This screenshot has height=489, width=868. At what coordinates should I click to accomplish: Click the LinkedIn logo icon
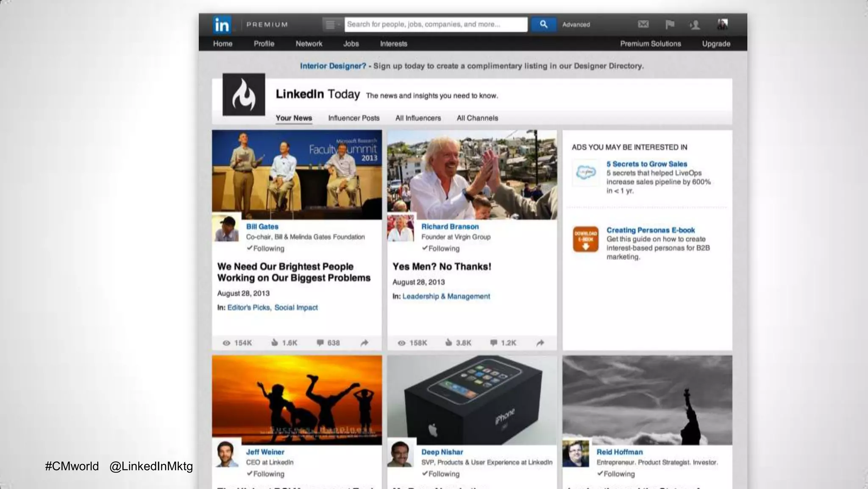pyautogui.click(x=222, y=25)
